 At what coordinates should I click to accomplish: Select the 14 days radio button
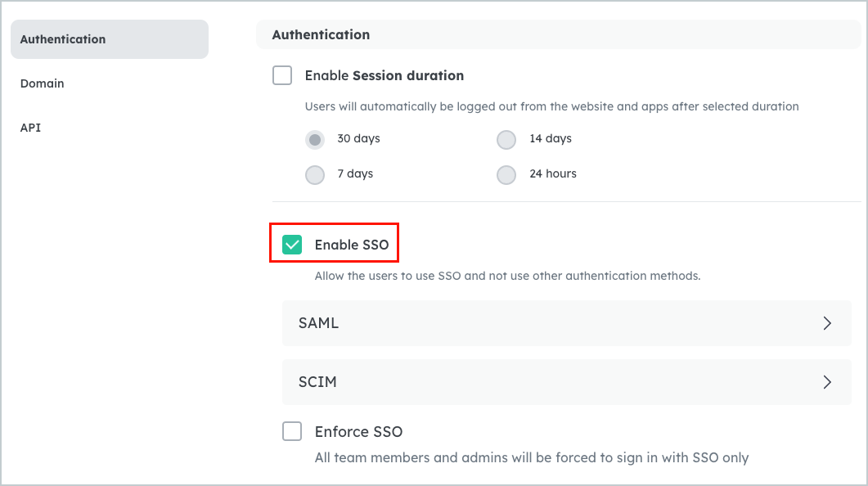point(506,139)
